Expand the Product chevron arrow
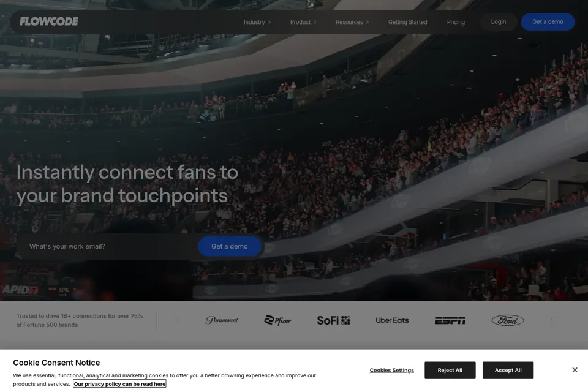This screenshot has height=392, width=588. pos(315,22)
